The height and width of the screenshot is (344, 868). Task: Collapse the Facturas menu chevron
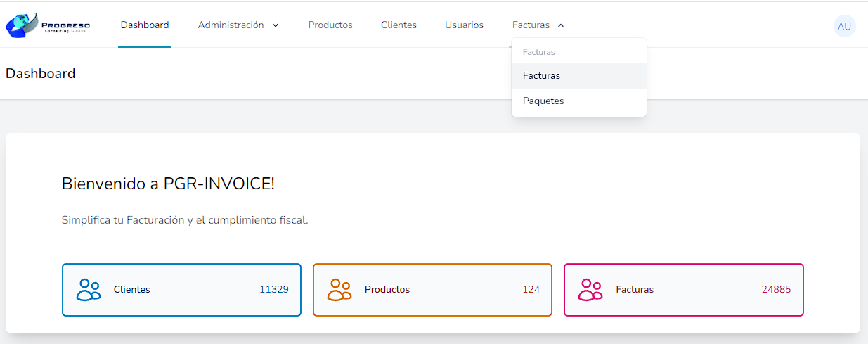pyautogui.click(x=561, y=25)
